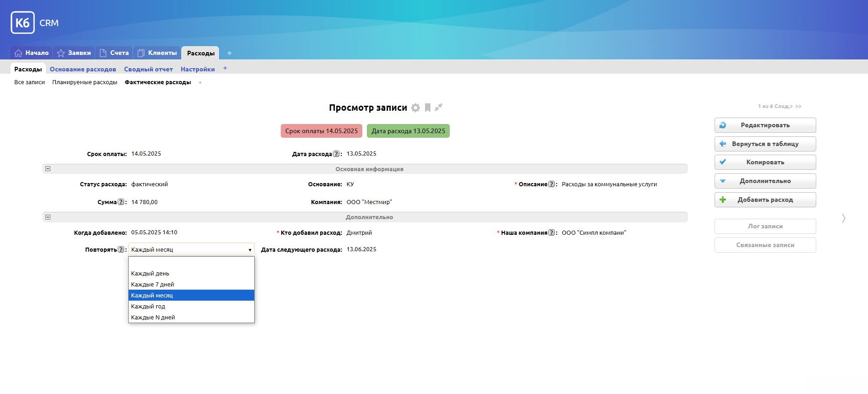
Task: Open the Заявки tab
Action: (x=74, y=53)
